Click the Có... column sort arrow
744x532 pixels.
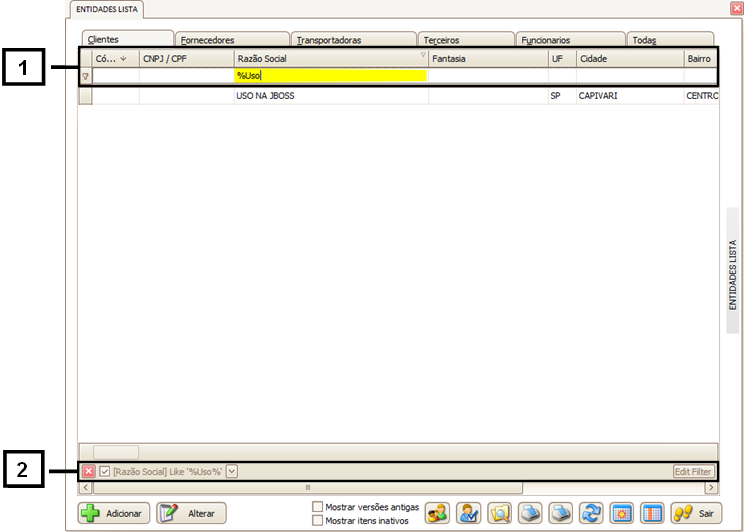(x=123, y=59)
